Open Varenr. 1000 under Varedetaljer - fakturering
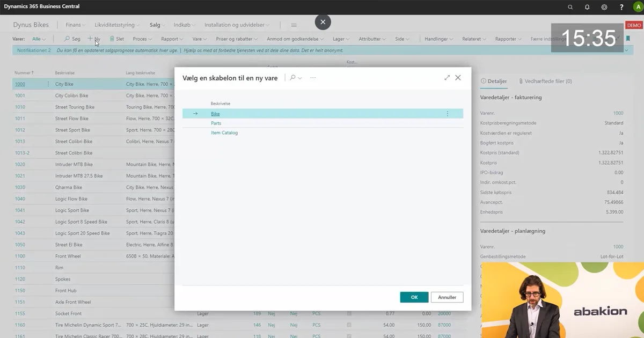644x338 pixels. [x=618, y=113]
